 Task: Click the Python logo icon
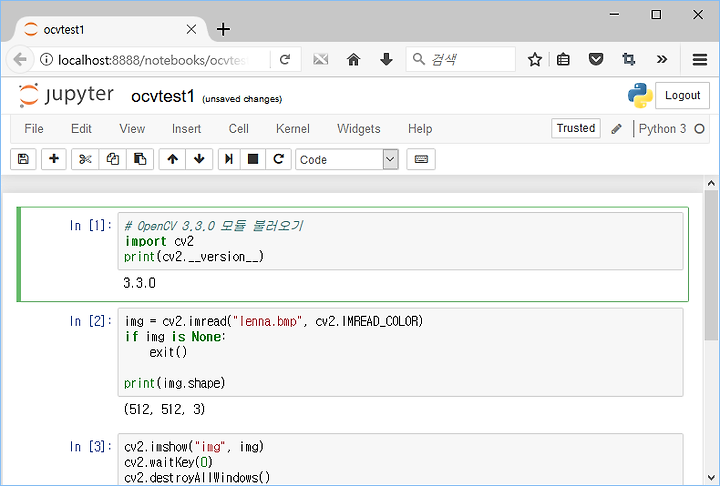pos(640,96)
